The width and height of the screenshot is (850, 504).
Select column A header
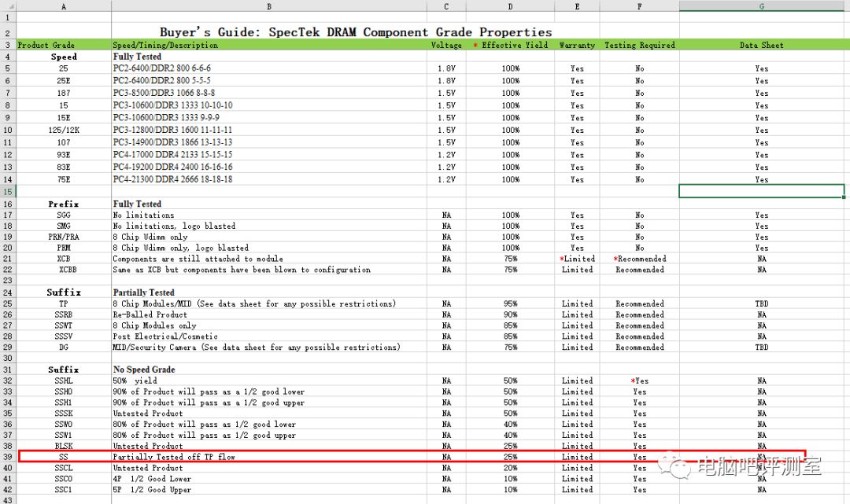click(x=64, y=6)
